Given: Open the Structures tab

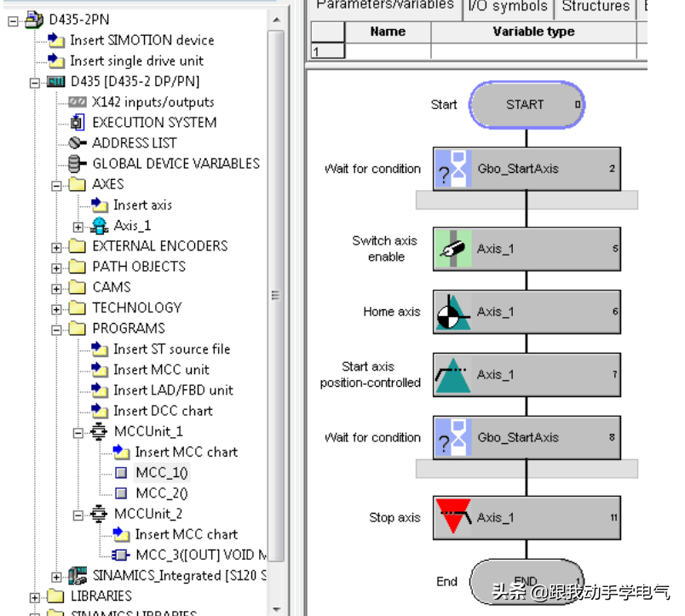Looking at the screenshot, I should pos(596,7).
